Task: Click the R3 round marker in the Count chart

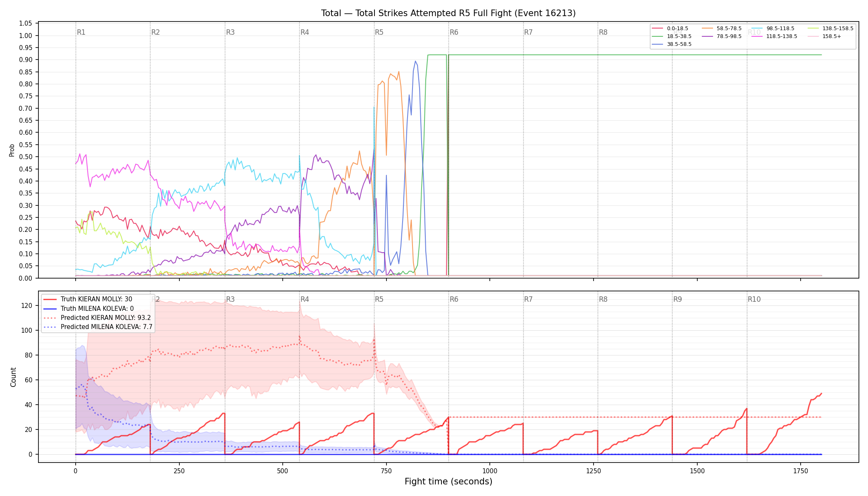Action: pos(230,299)
